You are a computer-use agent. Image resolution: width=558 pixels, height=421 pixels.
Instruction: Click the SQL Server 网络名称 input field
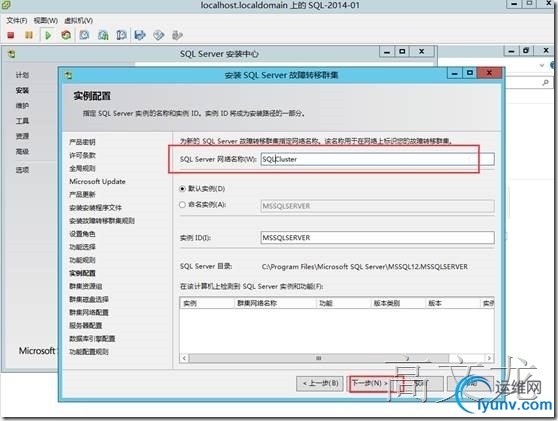[377, 159]
